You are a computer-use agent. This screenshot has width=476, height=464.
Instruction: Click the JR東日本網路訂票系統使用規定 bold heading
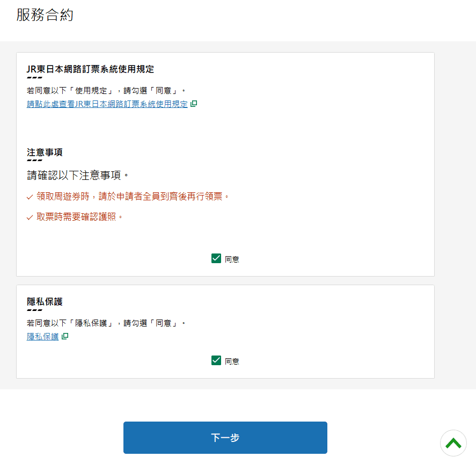click(x=90, y=69)
